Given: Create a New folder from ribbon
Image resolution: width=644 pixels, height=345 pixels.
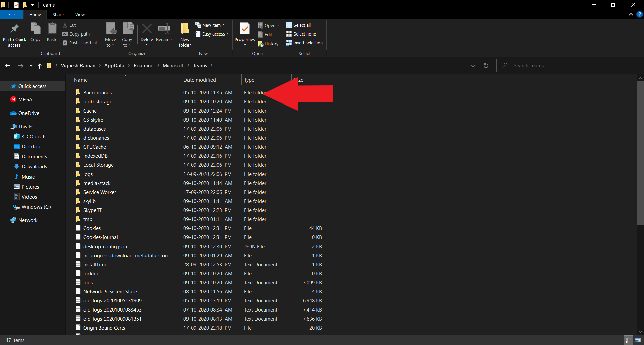Looking at the screenshot, I should 185,35.
